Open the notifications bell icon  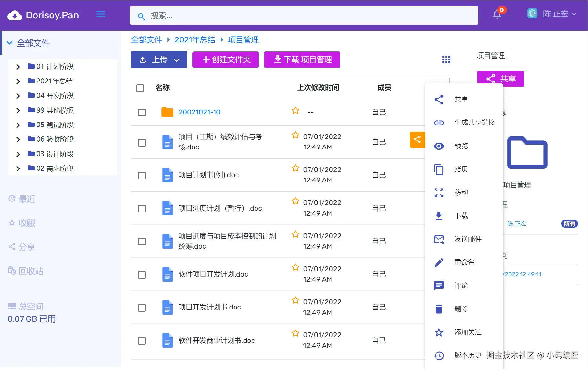click(x=497, y=15)
